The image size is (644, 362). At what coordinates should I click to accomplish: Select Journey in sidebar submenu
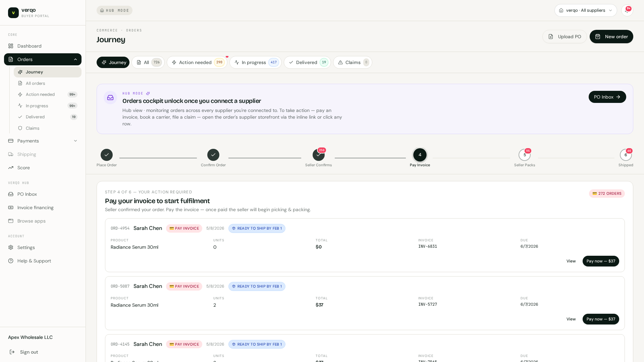click(48, 72)
